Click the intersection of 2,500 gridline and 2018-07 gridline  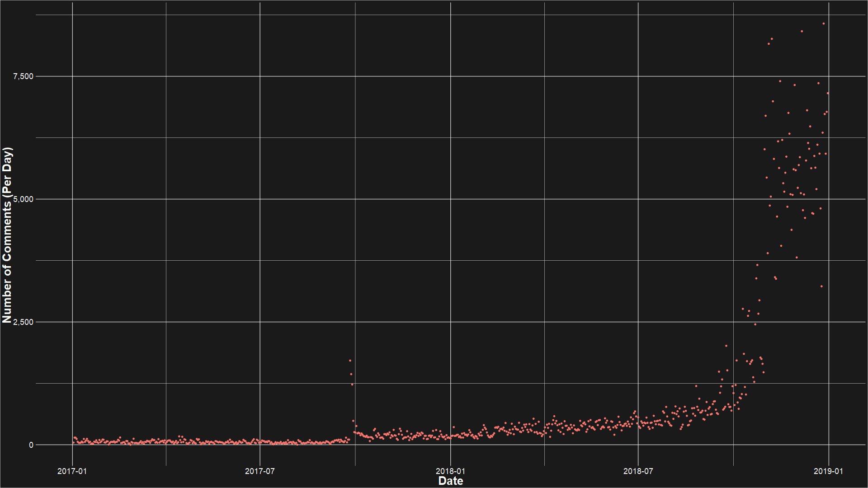click(x=638, y=322)
